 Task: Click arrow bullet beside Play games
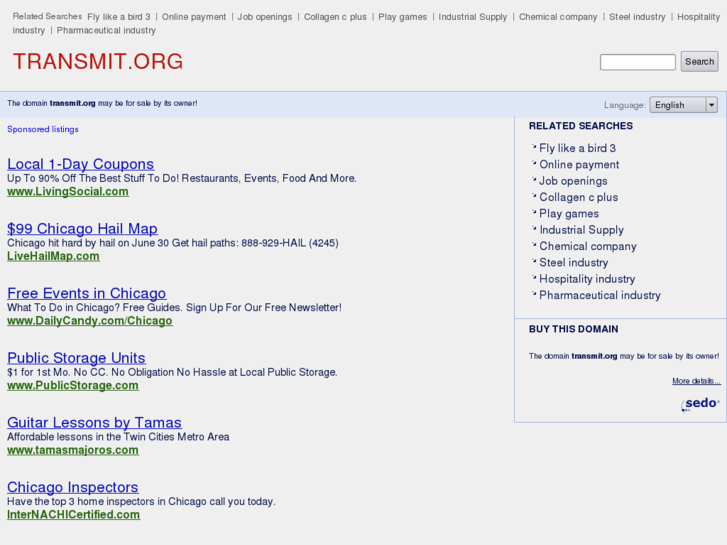point(534,212)
